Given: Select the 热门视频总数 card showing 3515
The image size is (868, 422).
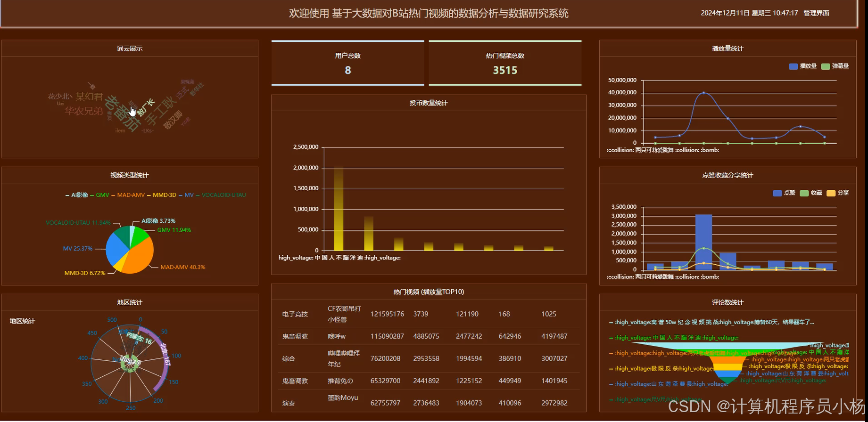Looking at the screenshot, I should 505,63.
